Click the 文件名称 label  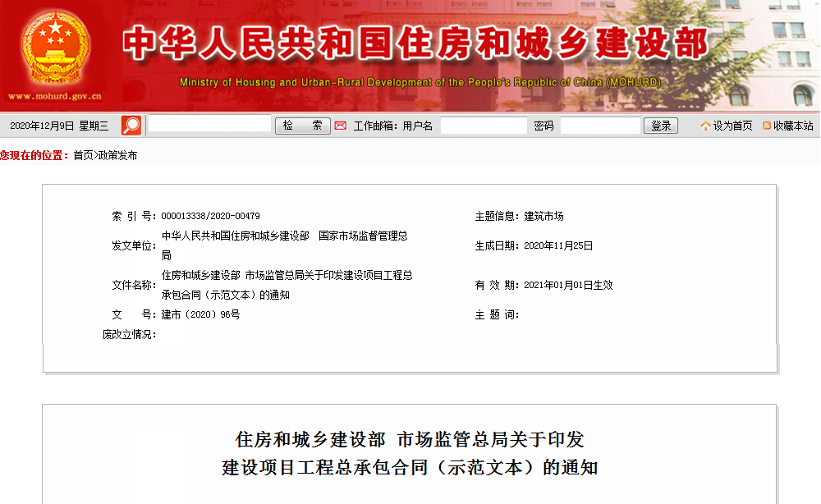click(x=134, y=285)
